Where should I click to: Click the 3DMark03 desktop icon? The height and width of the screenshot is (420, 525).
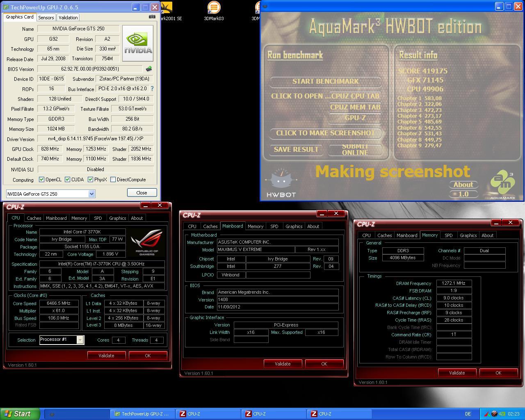click(214, 11)
